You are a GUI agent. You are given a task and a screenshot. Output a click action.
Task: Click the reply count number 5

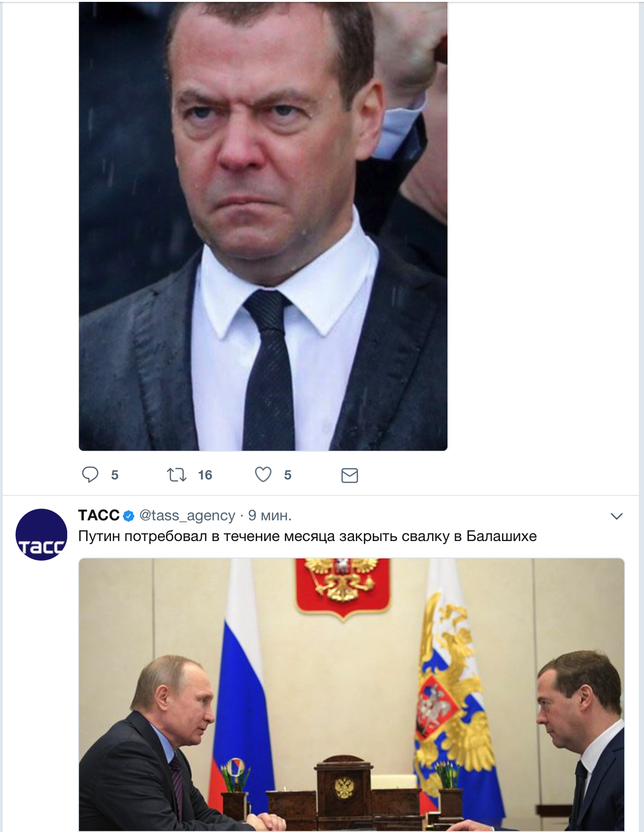click(115, 475)
